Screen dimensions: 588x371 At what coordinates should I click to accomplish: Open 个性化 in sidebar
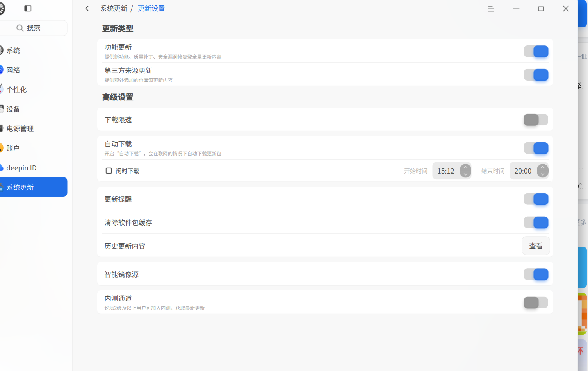point(33,90)
